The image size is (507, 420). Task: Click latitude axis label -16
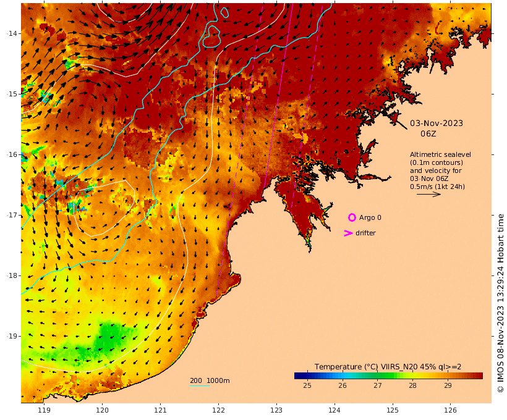12,154
